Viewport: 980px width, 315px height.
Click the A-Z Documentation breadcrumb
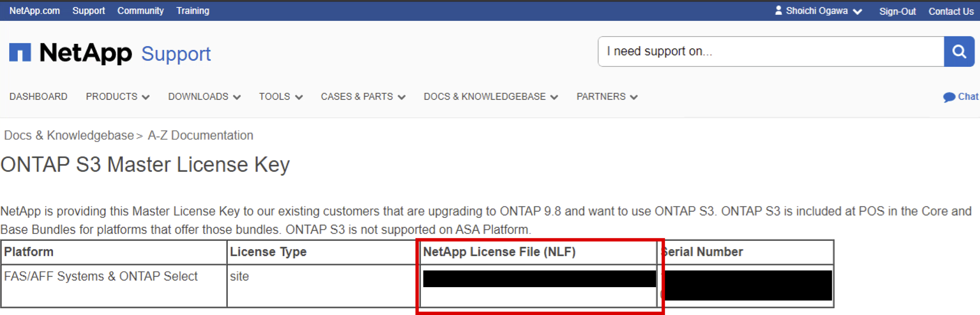[200, 135]
